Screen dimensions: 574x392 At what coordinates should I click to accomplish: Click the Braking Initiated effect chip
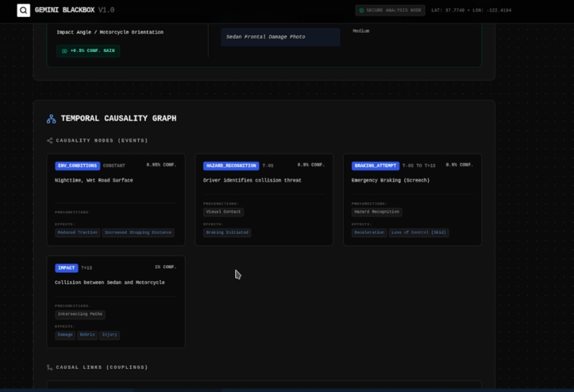click(227, 233)
